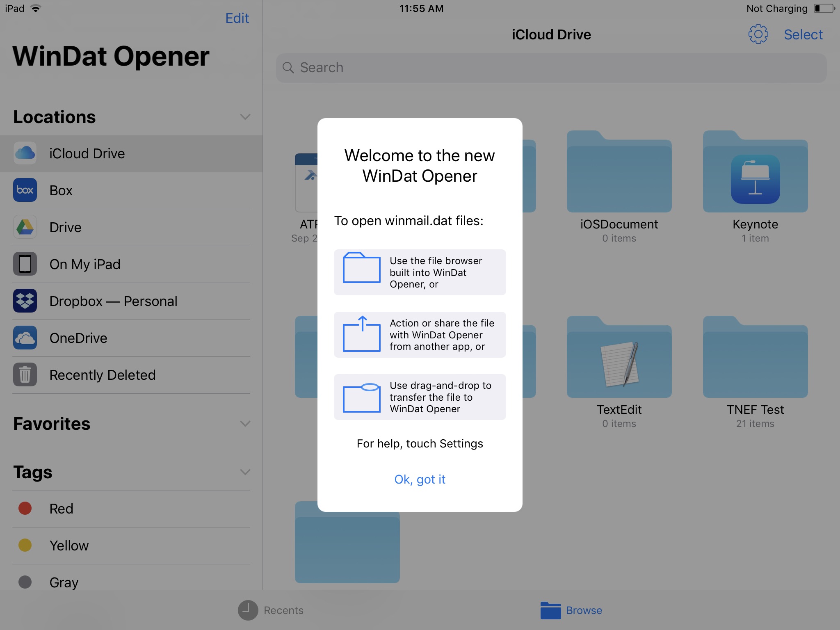840x630 pixels.
Task: Tap the Wi-Fi icon in status bar
Action: pyautogui.click(x=36, y=9)
